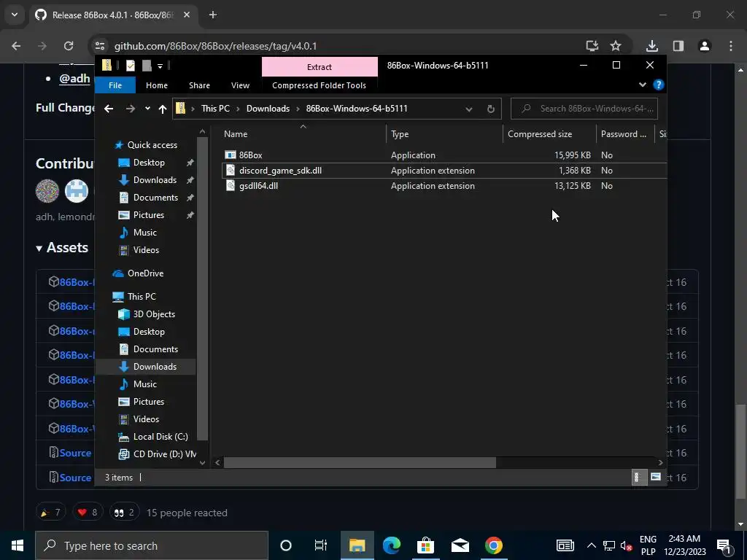Open Task View on taskbar
The image size is (747, 560).
coord(321,545)
